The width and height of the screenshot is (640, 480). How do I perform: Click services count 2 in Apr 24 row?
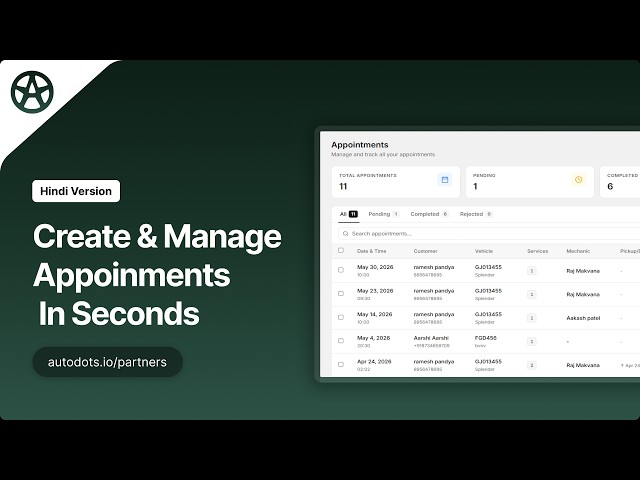point(531,365)
